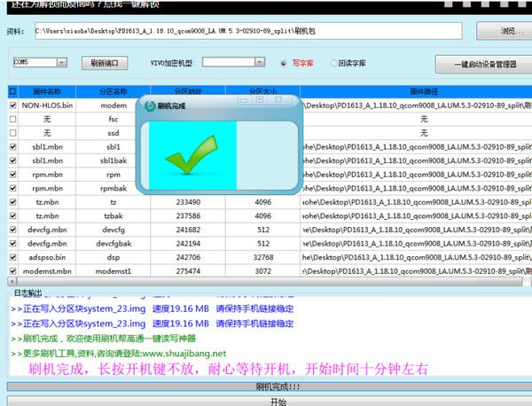
Task: Uncheck the NON-HLOS.bin row checkbox
Action: click(x=13, y=105)
